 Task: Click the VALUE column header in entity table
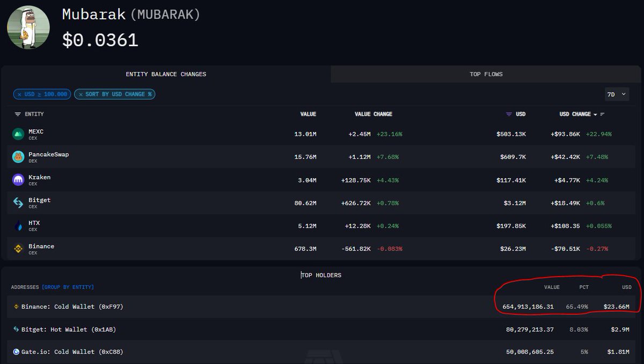[308, 114]
